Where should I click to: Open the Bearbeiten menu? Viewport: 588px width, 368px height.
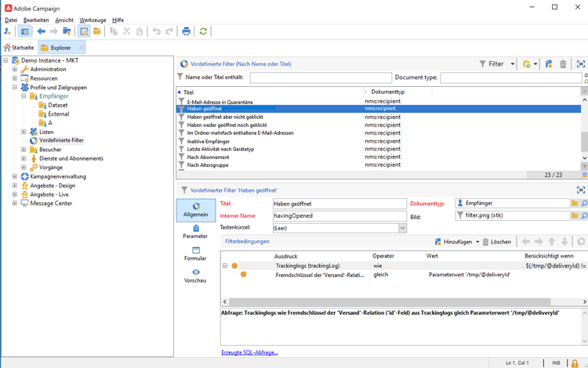36,20
